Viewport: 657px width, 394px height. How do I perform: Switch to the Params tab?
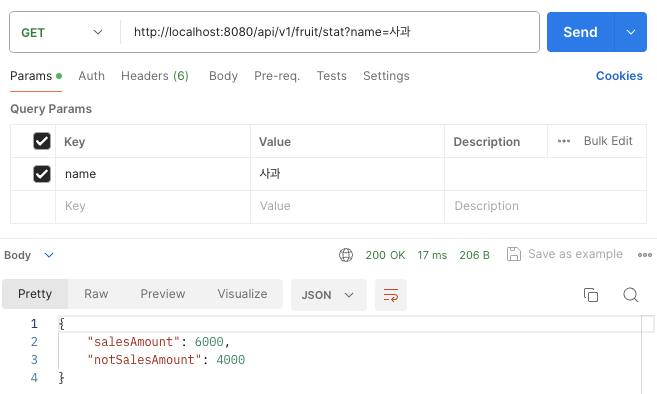coord(36,76)
